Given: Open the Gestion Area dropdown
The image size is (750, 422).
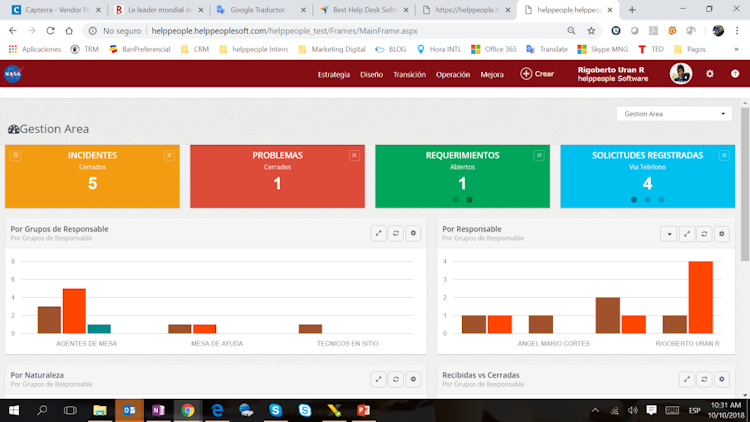Looking at the screenshot, I should coord(674,114).
